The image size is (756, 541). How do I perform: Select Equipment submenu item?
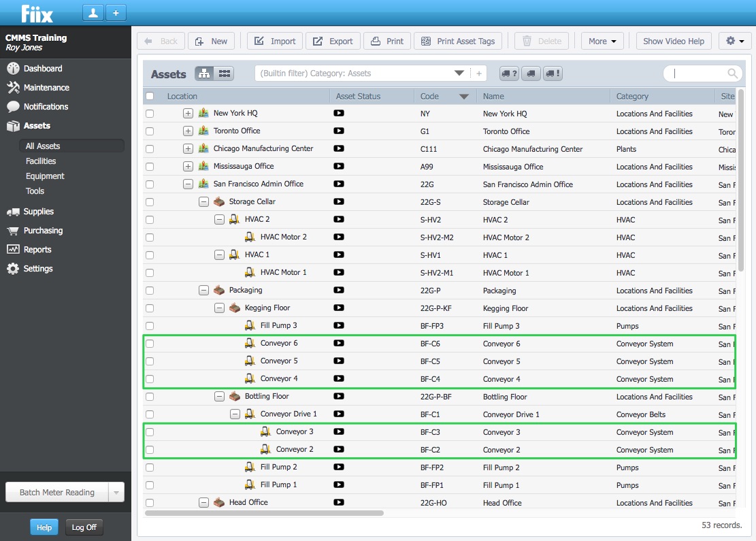[x=45, y=176]
